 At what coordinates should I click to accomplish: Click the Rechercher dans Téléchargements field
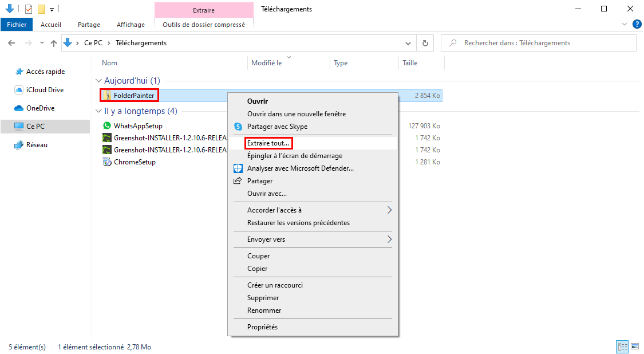tap(539, 43)
